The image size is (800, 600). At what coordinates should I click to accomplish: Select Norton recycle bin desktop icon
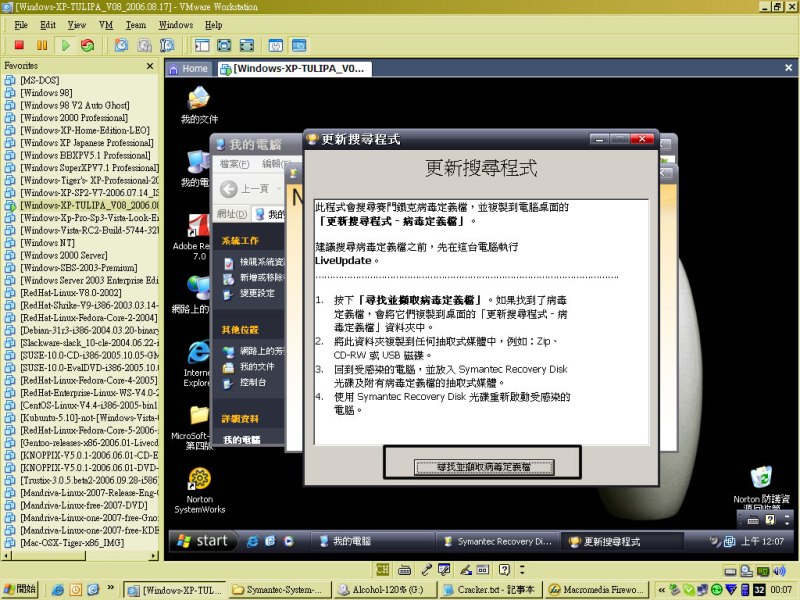(761, 489)
